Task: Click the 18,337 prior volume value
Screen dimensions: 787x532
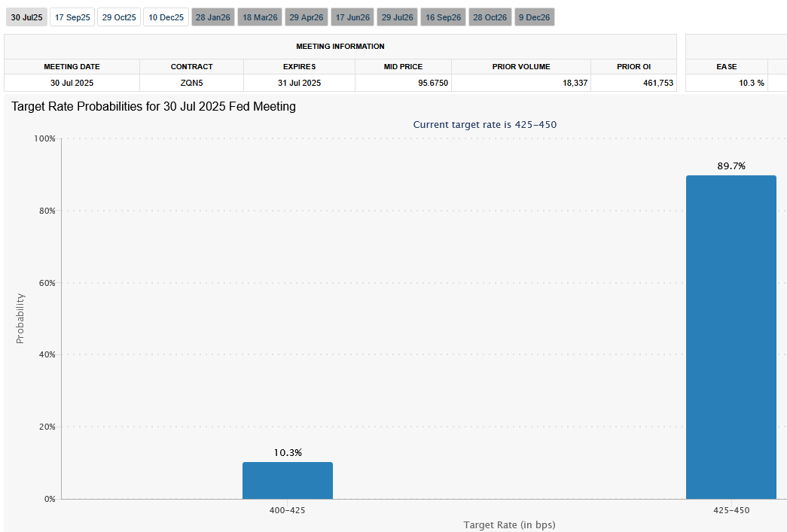Action: (575, 83)
